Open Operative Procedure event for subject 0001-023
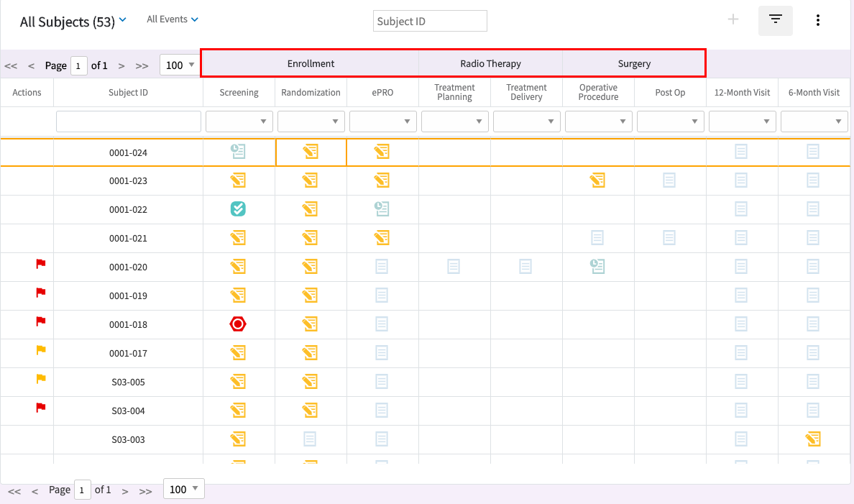Viewport: 854px width, 504px height. point(597,180)
